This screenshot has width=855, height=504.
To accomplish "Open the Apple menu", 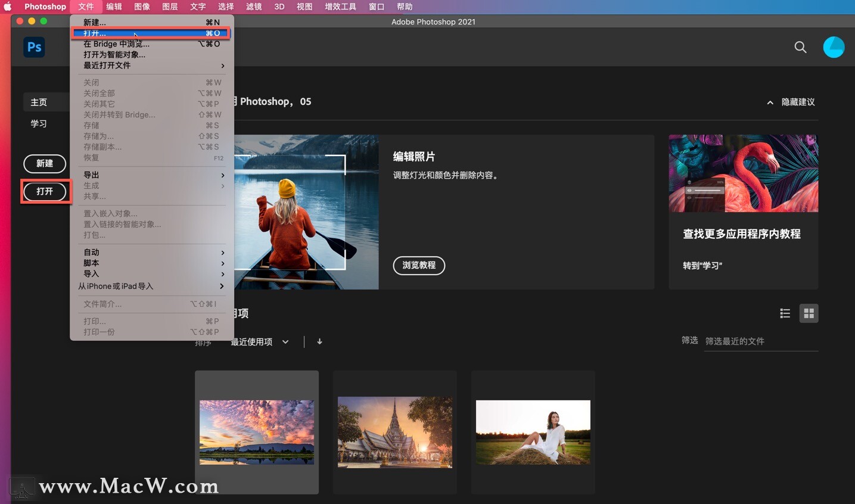I will point(8,7).
